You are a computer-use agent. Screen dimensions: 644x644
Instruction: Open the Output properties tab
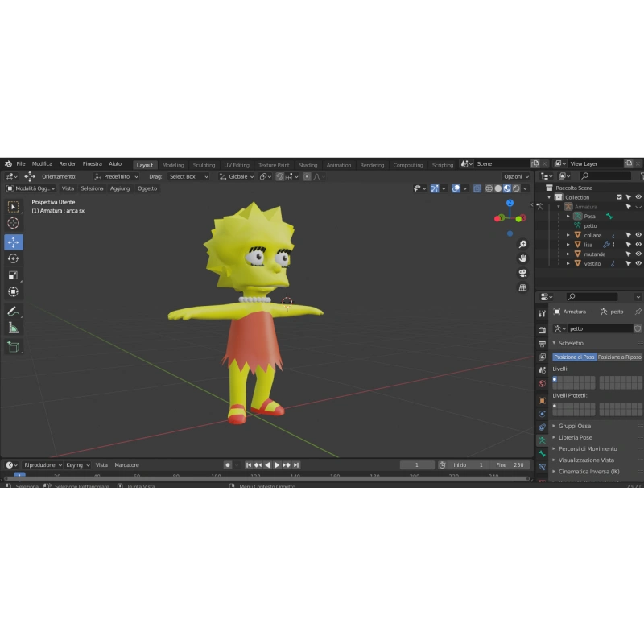coord(542,344)
